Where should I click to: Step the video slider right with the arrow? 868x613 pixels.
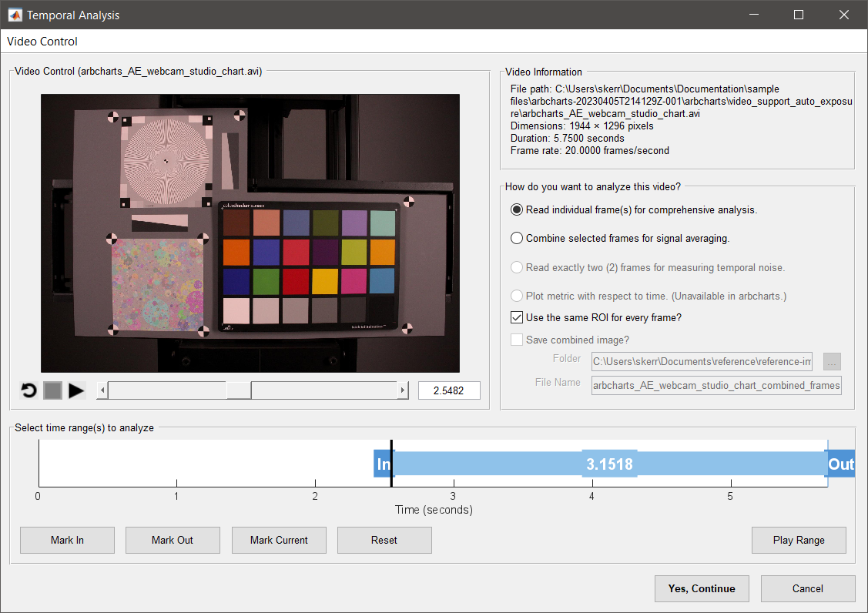coord(403,390)
